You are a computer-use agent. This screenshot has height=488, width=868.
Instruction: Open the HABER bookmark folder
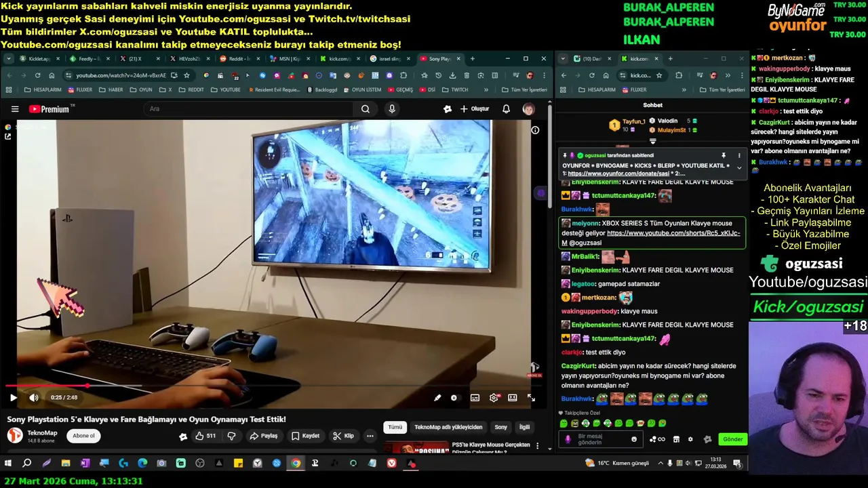pyautogui.click(x=111, y=89)
